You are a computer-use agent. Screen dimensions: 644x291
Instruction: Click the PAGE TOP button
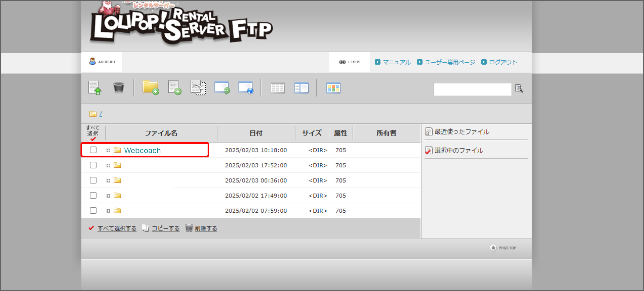coord(503,248)
